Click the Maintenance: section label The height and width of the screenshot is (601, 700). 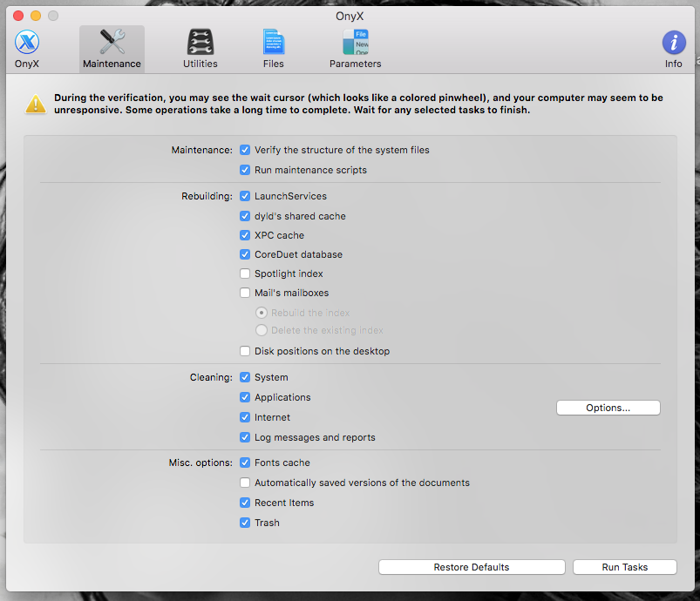coord(201,150)
